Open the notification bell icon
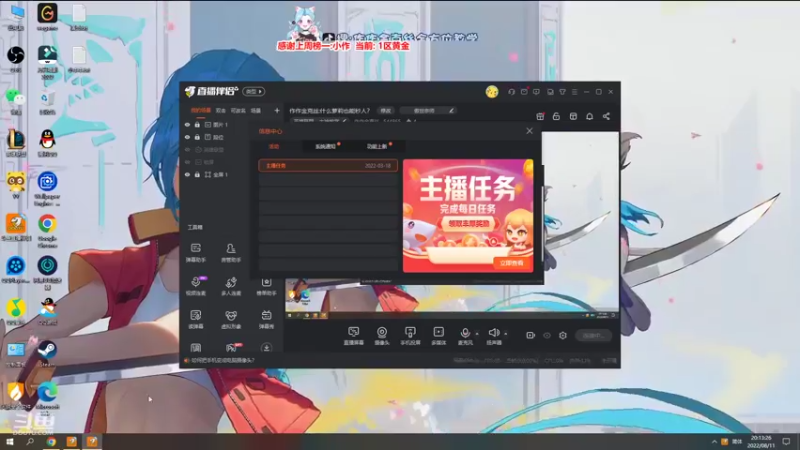The image size is (800, 450). point(589,116)
